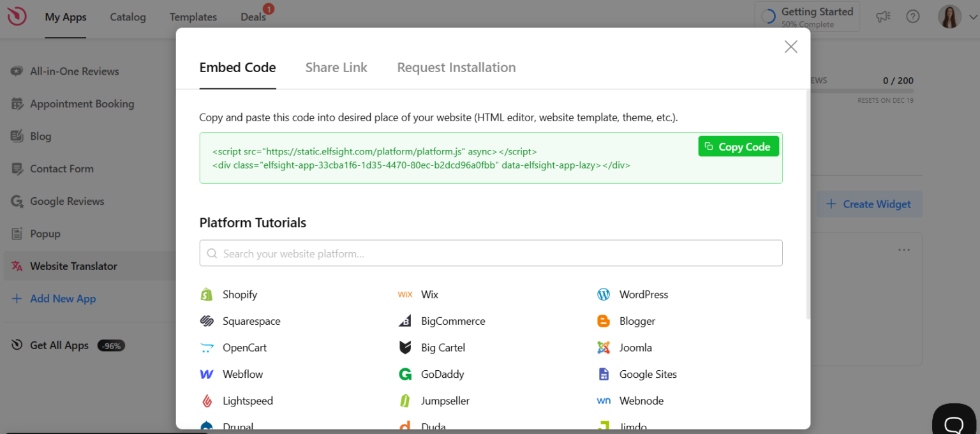Select the Shopify platform tutorial icon
980x434 pixels.
207,294
